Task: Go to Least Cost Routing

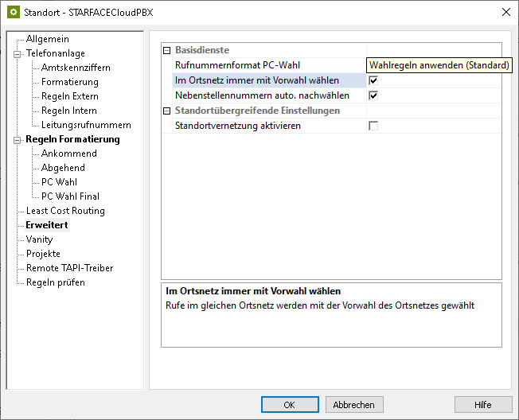Action: pos(65,211)
